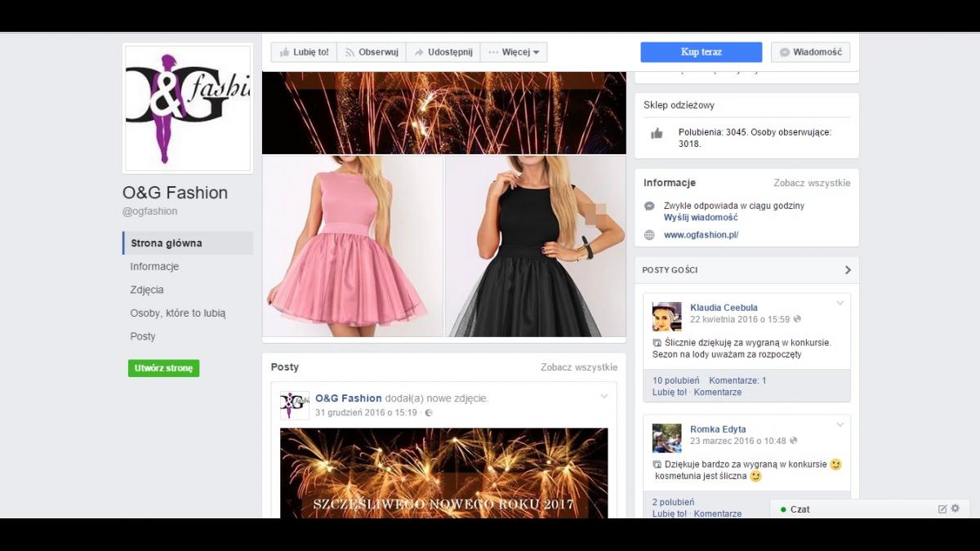Open timestamp '22 kwietnia 2016 o 15:59'
Image resolution: width=980 pixels, height=551 pixels.
coord(740,319)
